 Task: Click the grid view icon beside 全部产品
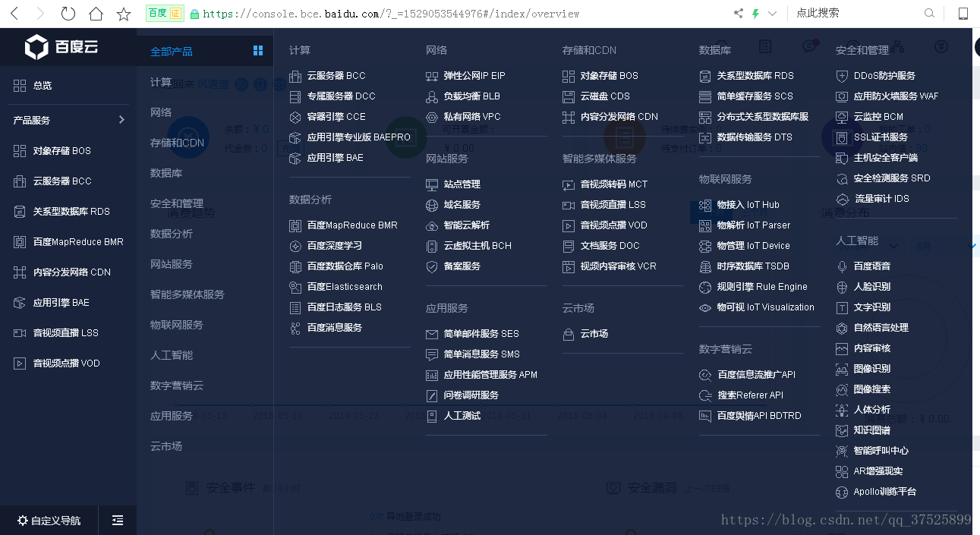(x=258, y=51)
